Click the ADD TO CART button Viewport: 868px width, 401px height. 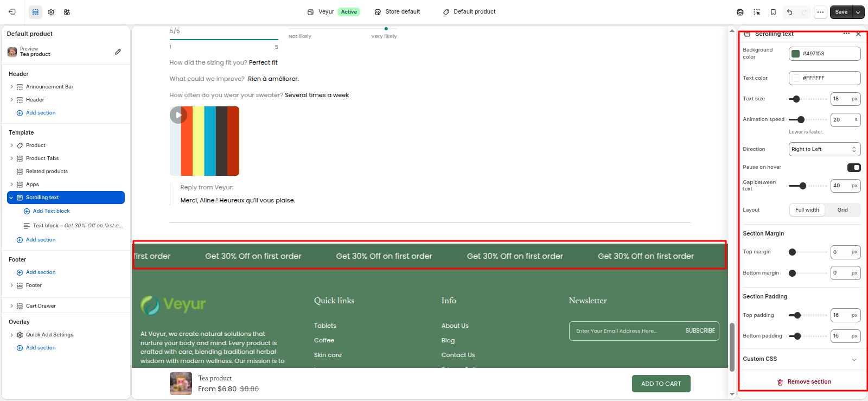661,384
